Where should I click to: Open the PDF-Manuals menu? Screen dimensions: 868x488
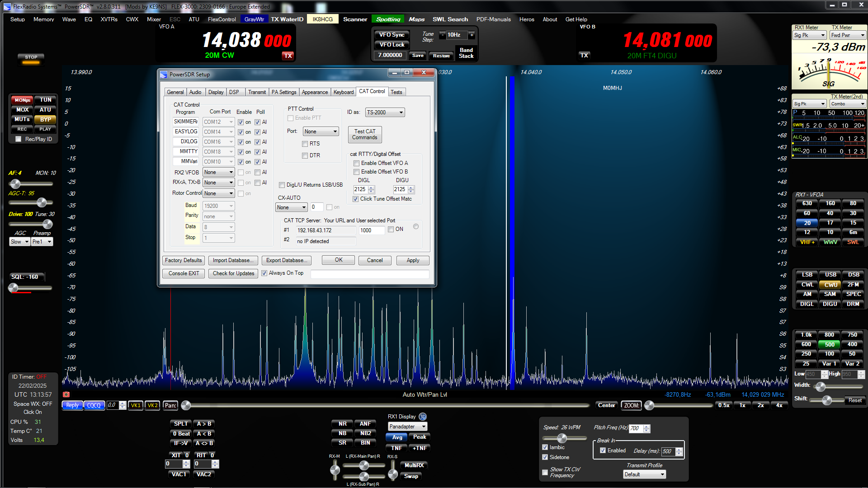click(493, 19)
